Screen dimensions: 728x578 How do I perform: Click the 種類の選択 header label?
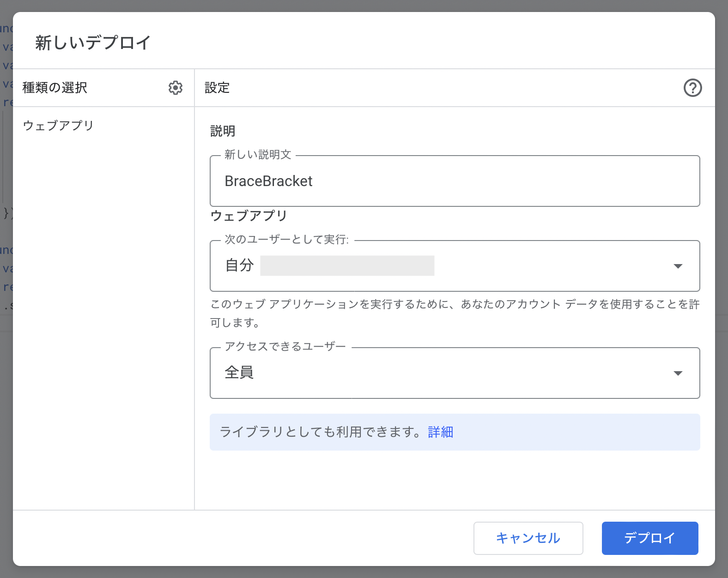coord(55,88)
